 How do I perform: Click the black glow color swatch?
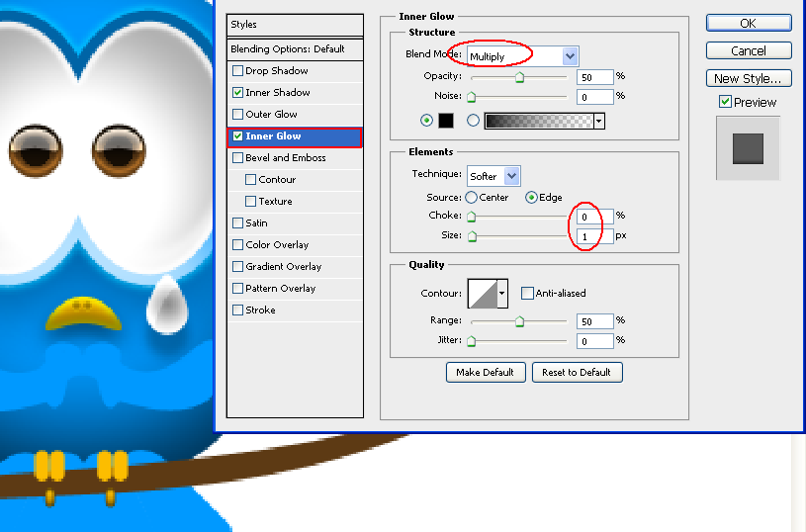click(x=446, y=121)
